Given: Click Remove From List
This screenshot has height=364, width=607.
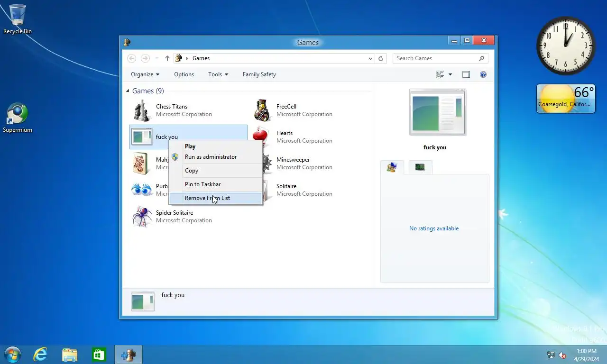Looking at the screenshot, I should tap(216, 198).
